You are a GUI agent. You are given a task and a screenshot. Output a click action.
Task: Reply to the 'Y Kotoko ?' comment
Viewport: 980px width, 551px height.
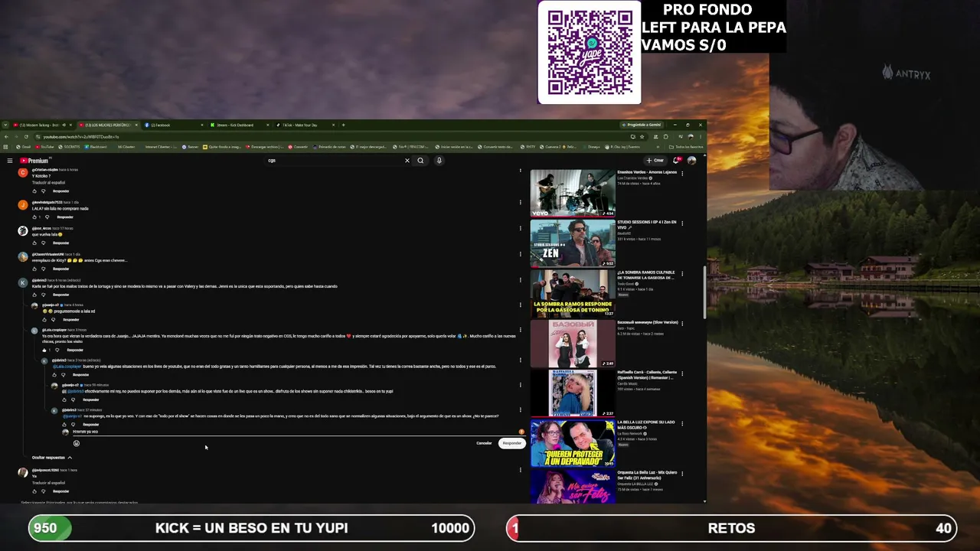60,191
